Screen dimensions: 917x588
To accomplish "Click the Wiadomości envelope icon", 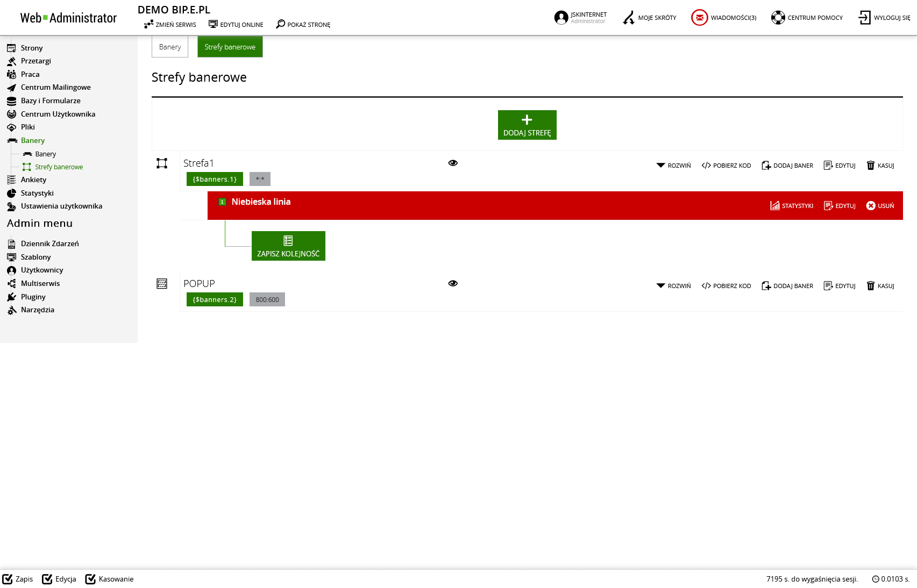I will tap(699, 18).
